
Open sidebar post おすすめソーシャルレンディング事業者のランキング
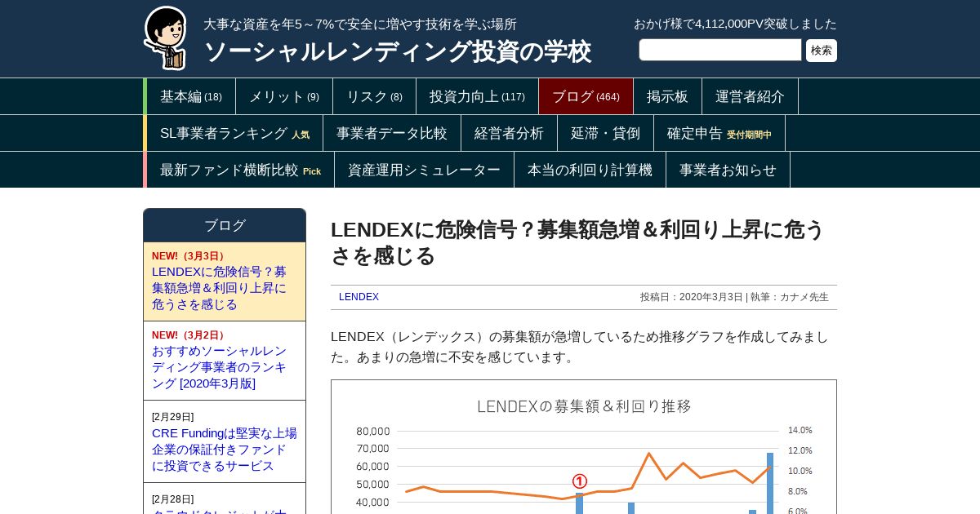pos(225,361)
